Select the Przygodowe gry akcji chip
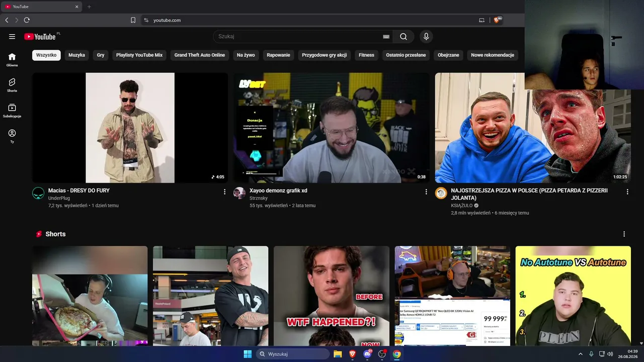644x362 pixels. pyautogui.click(x=325, y=55)
